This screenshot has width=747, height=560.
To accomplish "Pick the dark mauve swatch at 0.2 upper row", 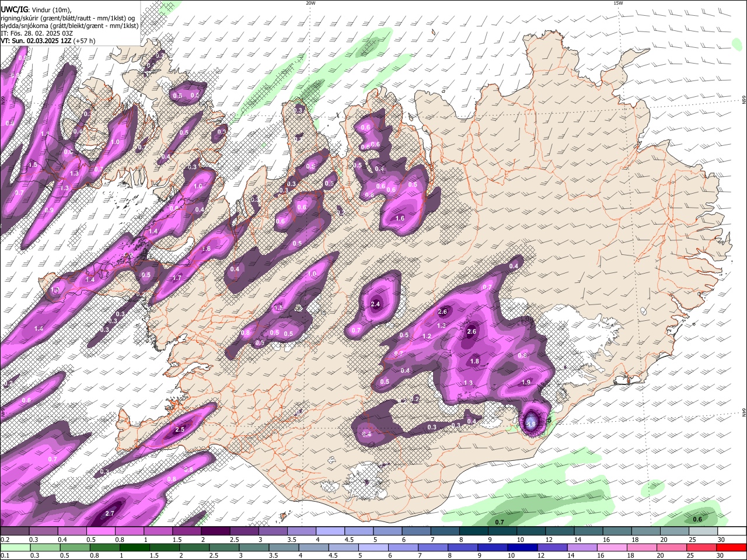I will click(15, 531).
